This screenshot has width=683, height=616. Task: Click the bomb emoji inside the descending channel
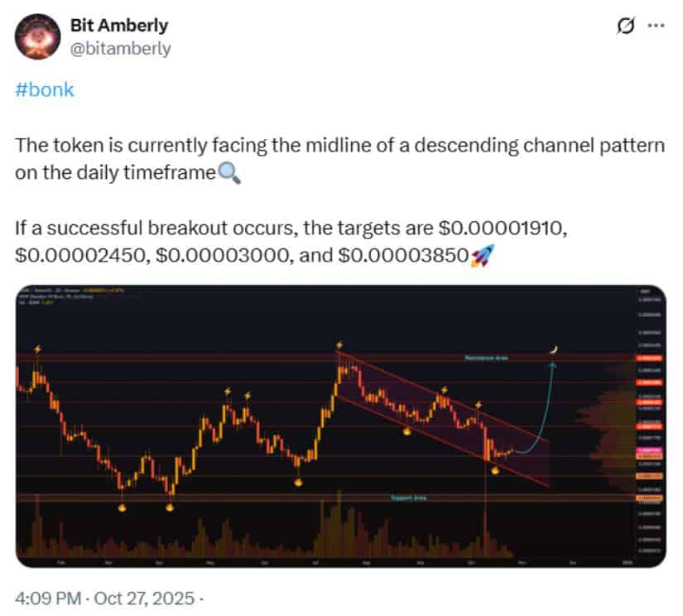407,431
